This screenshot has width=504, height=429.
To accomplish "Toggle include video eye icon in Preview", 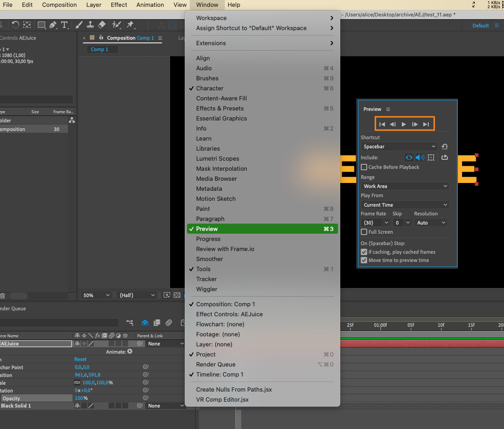I will click(409, 157).
